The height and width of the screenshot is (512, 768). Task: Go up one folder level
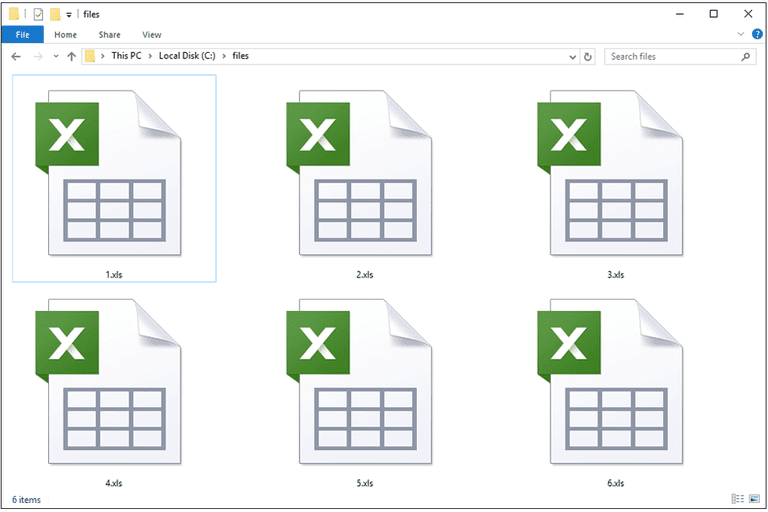(72, 56)
